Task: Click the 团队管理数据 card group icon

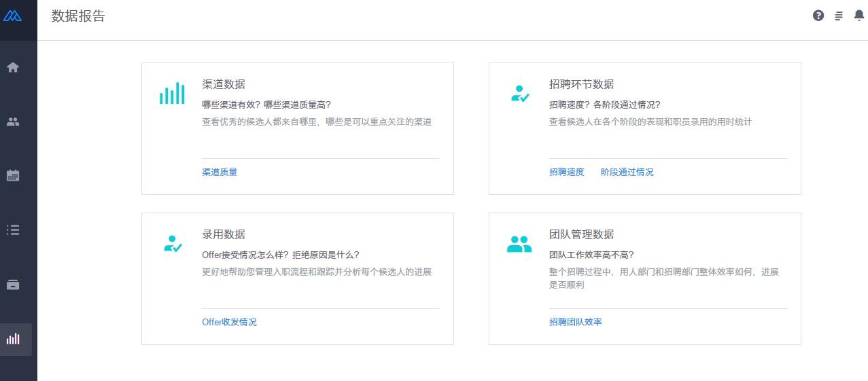Action: (x=519, y=244)
